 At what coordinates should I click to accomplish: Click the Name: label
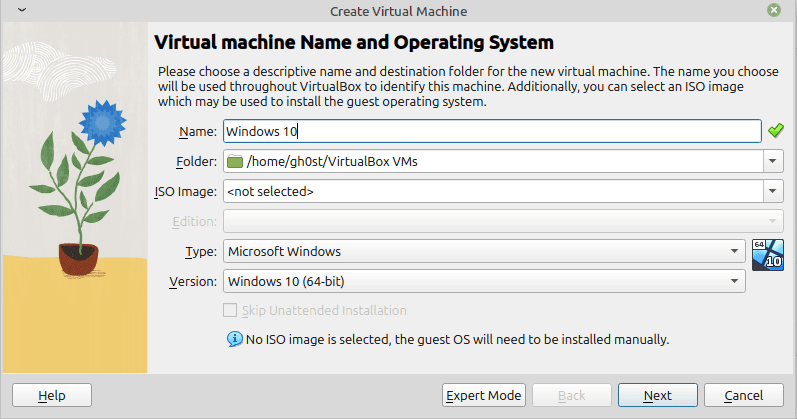(198, 132)
